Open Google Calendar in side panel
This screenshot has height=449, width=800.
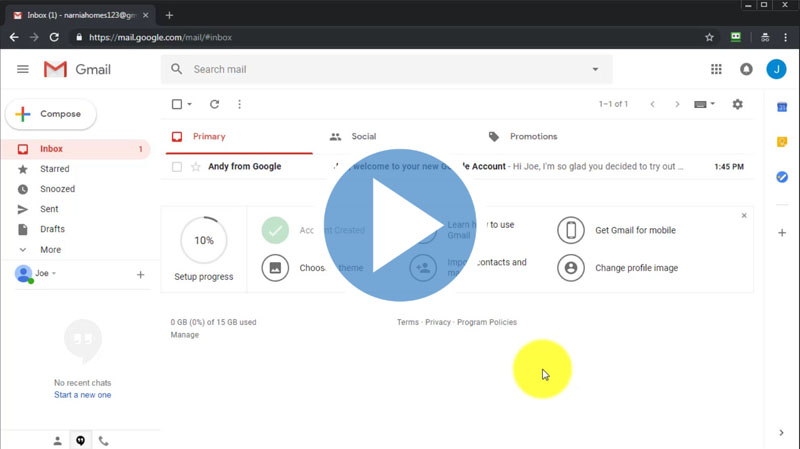pyautogui.click(x=782, y=107)
